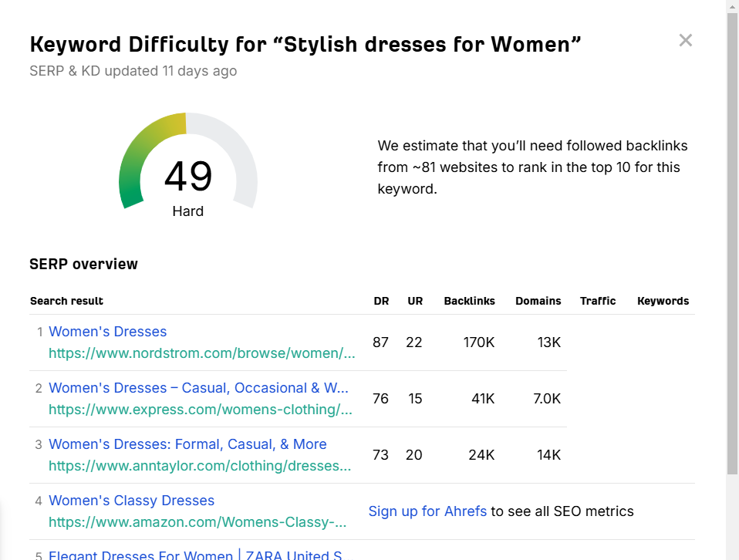Sort results by Domains column
The width and height of the screenshot is (739, 560).
click(x=538, y=301)
